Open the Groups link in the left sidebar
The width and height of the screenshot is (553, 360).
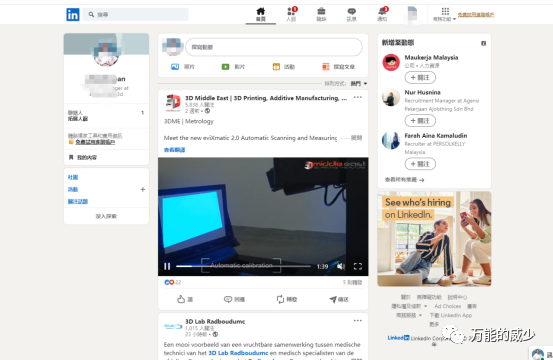tap(73, 177)
